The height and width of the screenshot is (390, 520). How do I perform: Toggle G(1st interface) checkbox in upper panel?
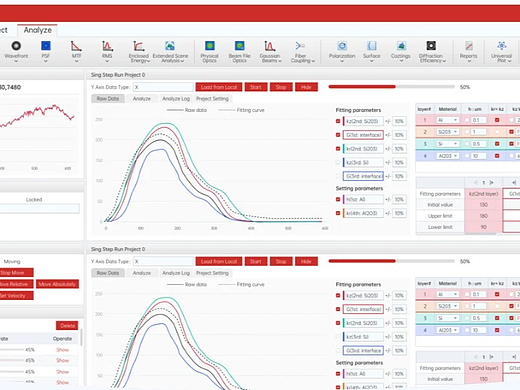pos(338,135)
